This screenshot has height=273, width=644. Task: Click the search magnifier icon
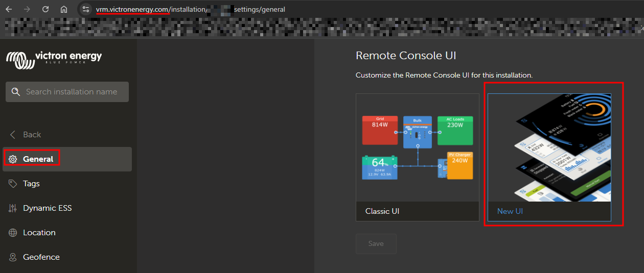point(16,92)
